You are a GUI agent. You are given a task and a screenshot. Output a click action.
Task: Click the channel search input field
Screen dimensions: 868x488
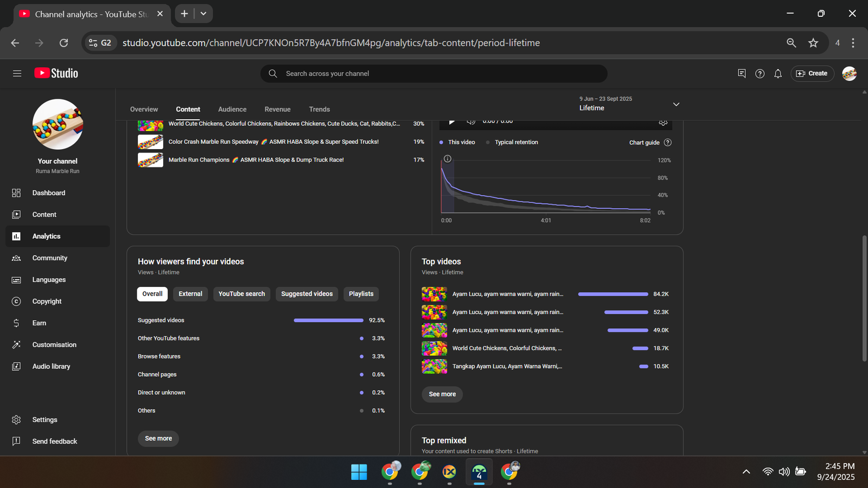434,74
